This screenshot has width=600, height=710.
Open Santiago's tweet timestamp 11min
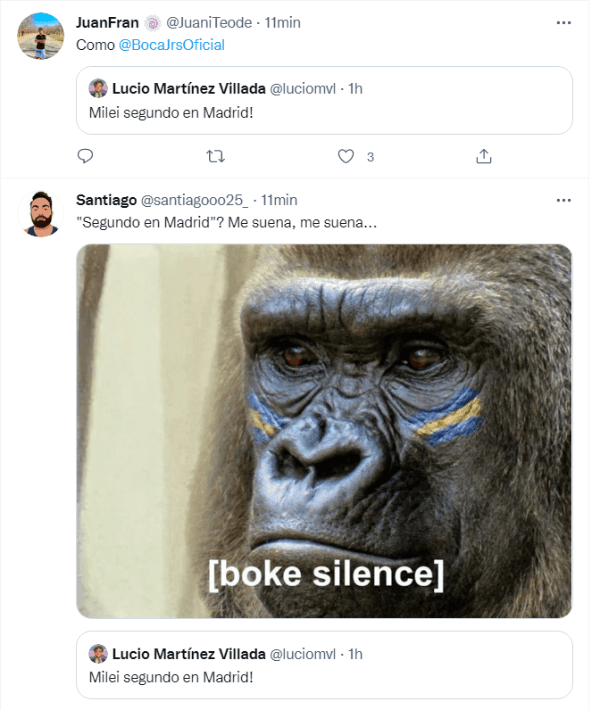point(279,200)
